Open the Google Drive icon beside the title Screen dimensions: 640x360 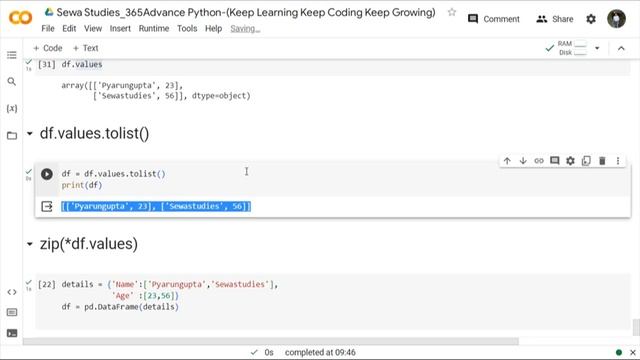click(49, 12)
